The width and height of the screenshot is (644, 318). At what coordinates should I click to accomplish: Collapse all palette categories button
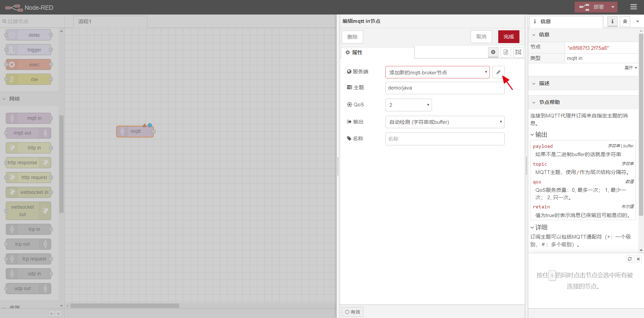[51, 314]
